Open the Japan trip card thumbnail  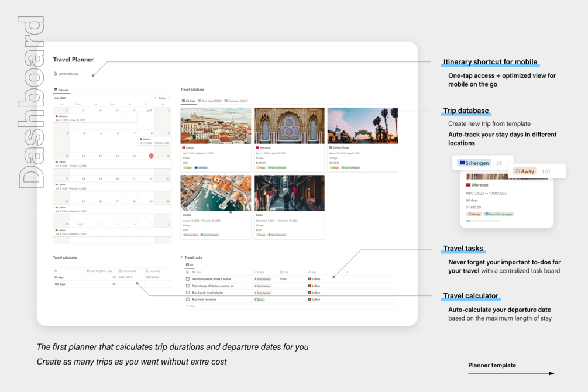tap(289, 193)
